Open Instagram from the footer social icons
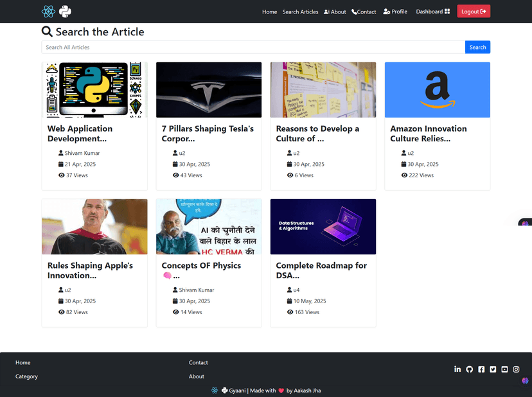The image size is (532, 397). pyautogui.click(x=516, y=369)
